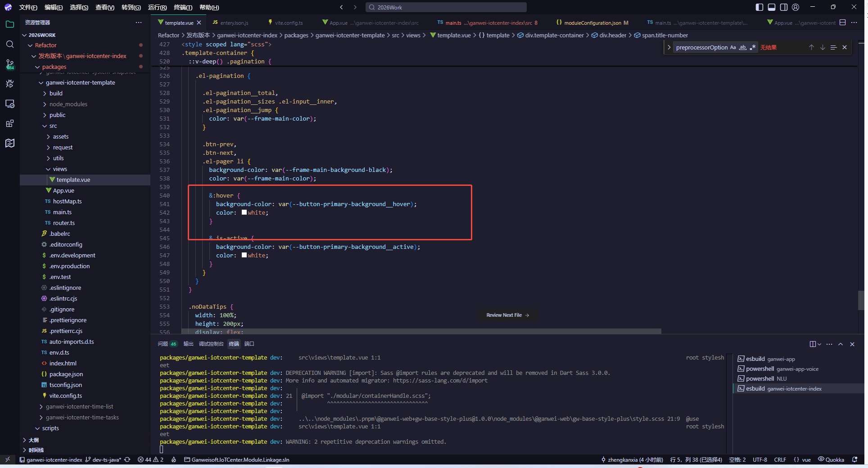Open sass-lang.com import link in terminal

click(x=440, y=381)
